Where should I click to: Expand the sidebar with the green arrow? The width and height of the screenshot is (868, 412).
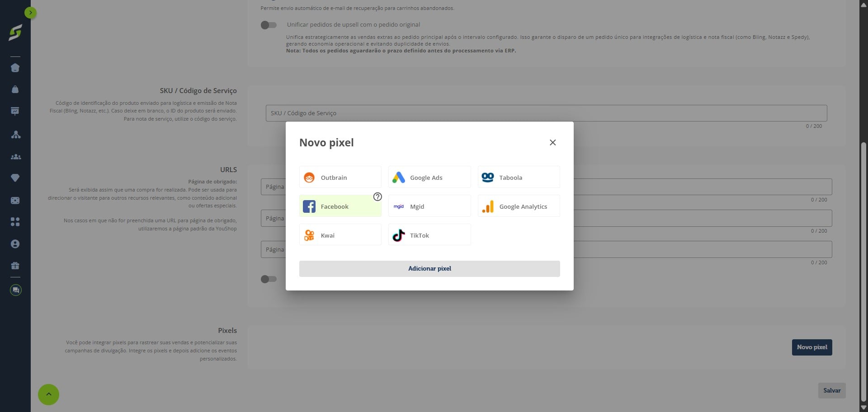pyautogui.click(x=30, y=13)
